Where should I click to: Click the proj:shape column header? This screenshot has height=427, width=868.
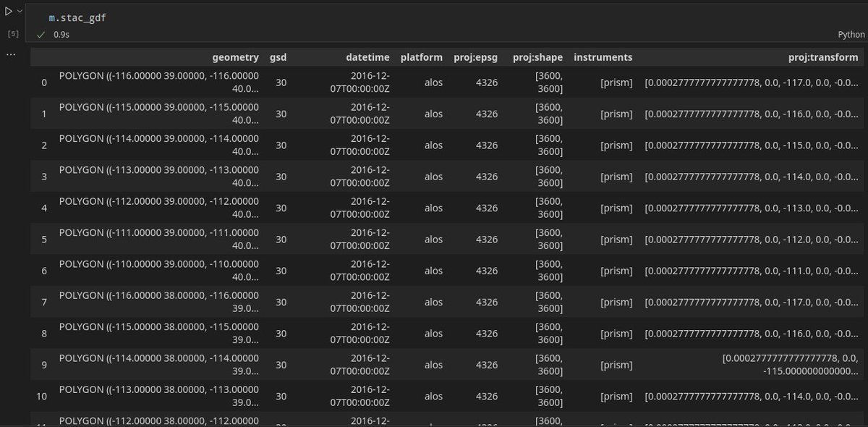point(537,57)
